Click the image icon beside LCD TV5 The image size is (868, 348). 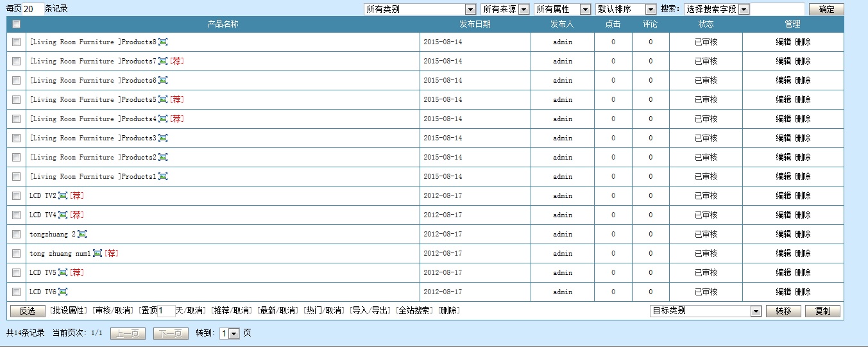click(x=63, y=273)
